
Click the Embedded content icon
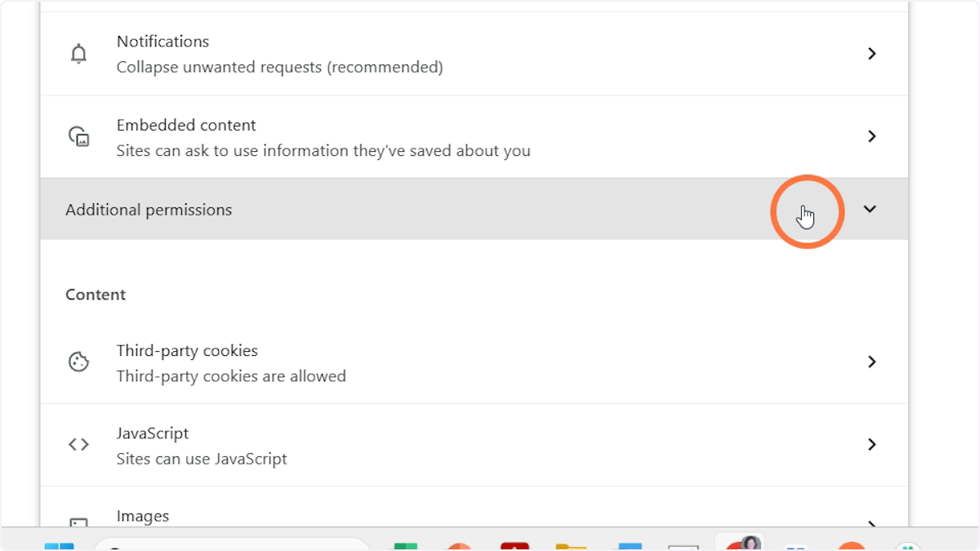pyautogui.click(x=78, y=136)
